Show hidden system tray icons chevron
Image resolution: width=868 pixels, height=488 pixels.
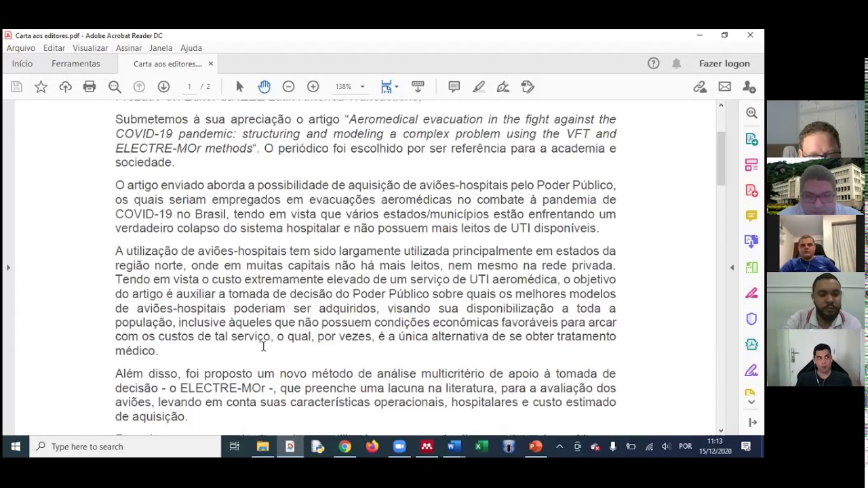coord(559,447)
